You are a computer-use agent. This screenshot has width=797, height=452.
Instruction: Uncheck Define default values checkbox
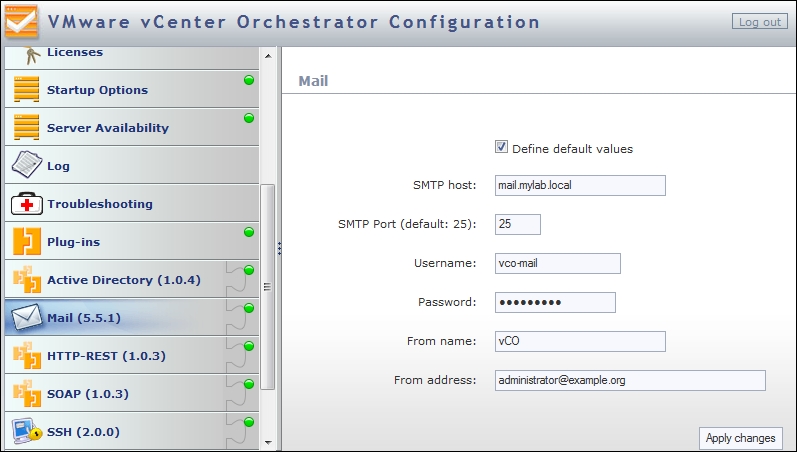[501, 147]
